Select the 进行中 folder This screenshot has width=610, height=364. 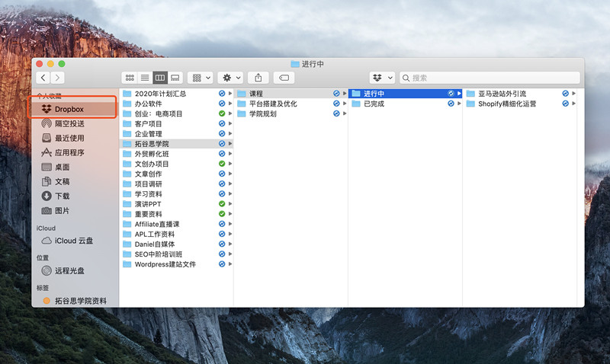point(406,94)
